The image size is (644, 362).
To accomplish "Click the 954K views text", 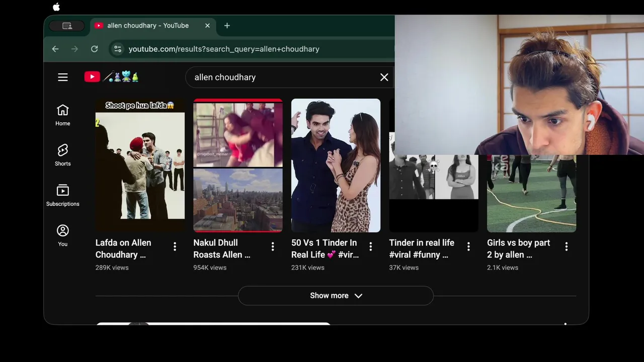I will tap(210, 267).
